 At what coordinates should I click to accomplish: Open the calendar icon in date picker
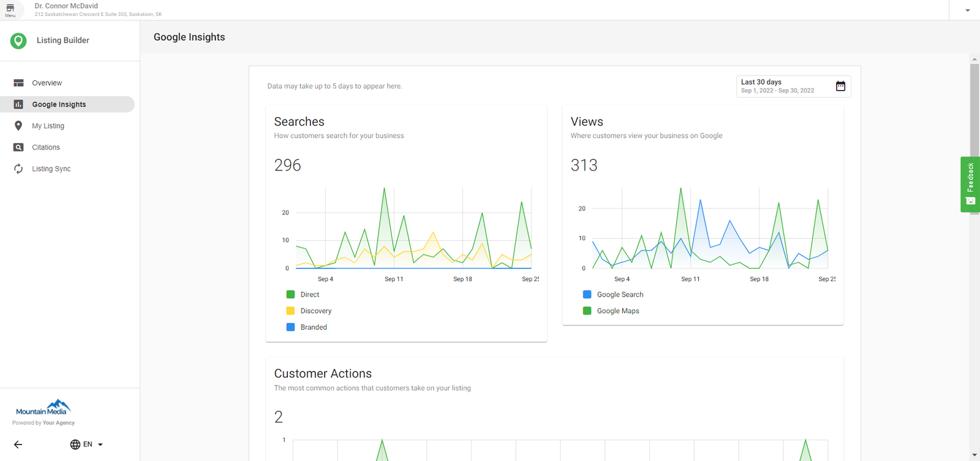840,86
